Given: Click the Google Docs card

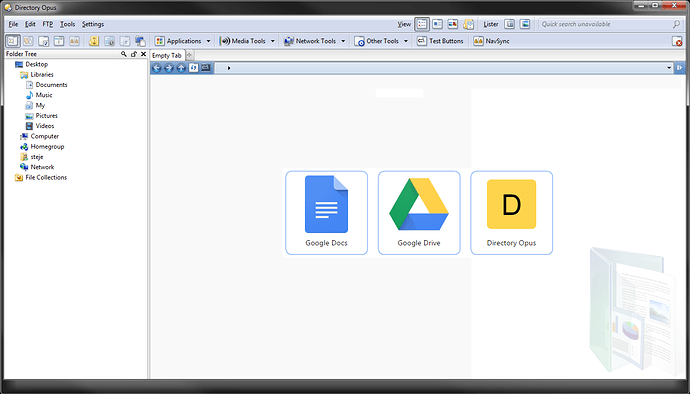Looking at the screenshot, I should [327, 213].
